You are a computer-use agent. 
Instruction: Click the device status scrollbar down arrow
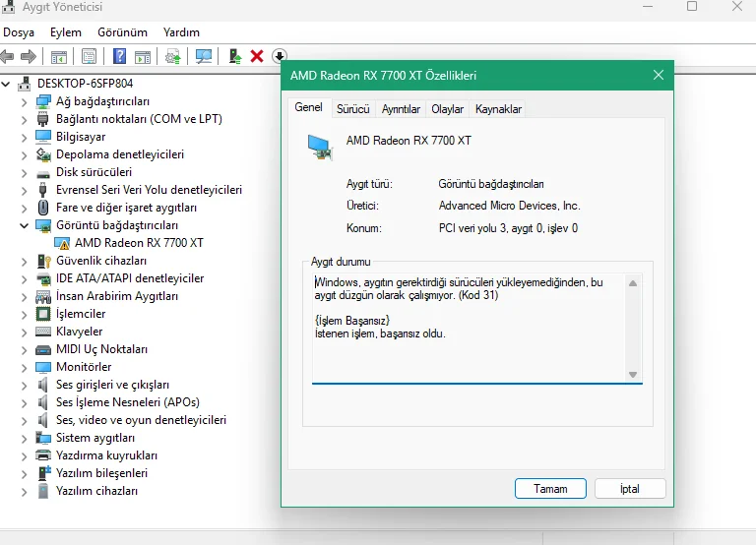click(x=633, y=375)
